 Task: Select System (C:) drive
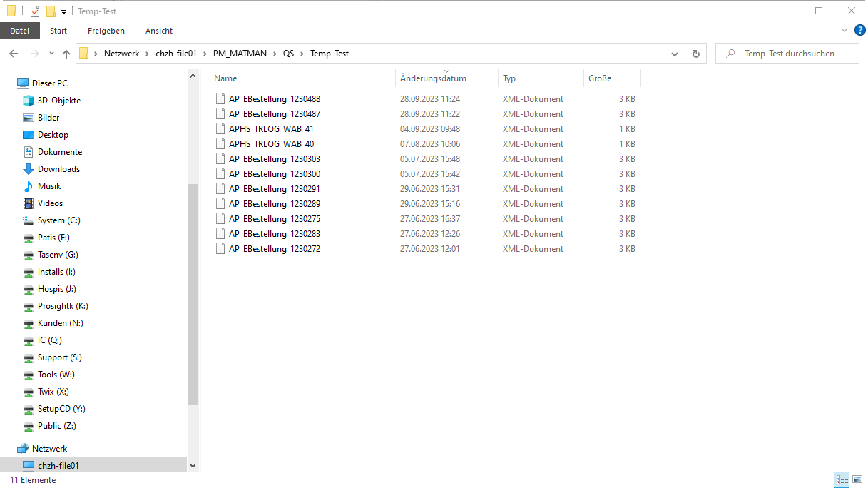pos(59,220)
